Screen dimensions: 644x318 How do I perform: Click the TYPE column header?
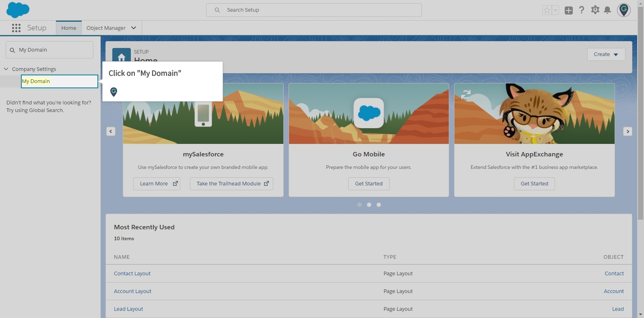390,257
